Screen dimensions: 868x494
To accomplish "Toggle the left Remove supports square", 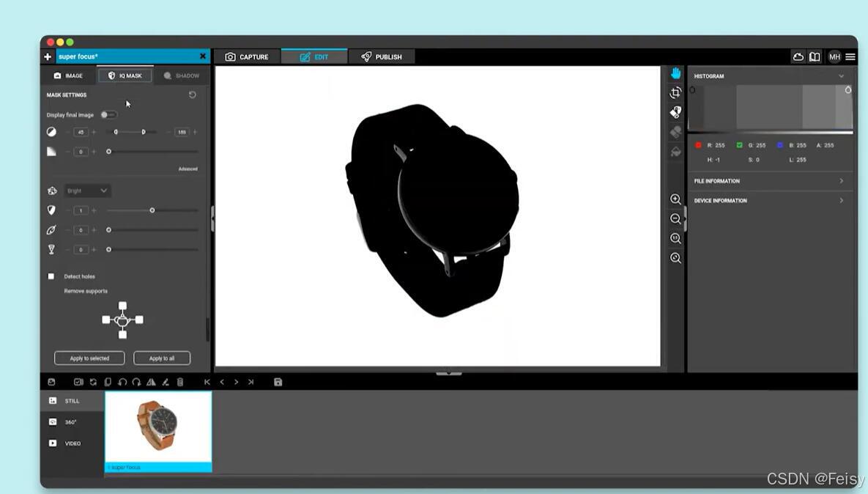I will point(105,320).
